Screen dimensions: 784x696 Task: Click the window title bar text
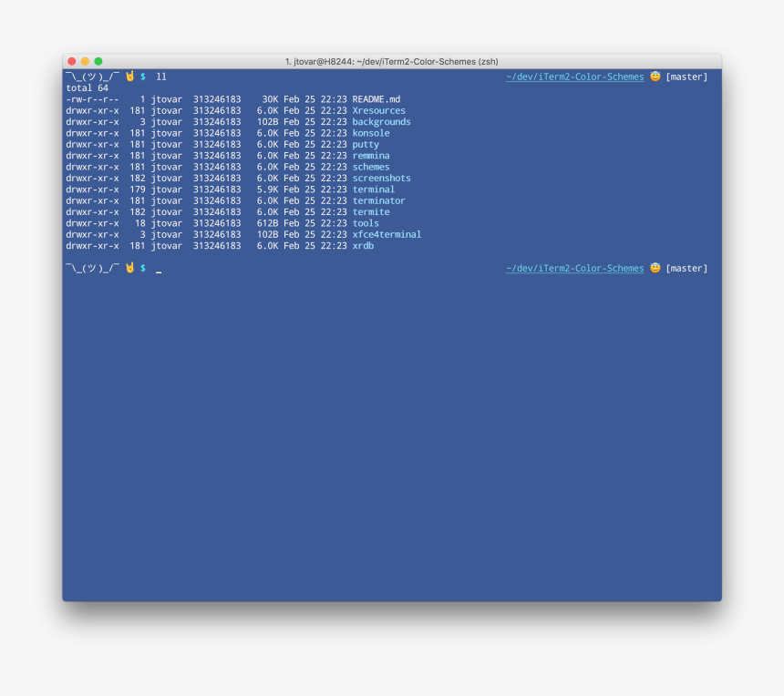[391, 61]
